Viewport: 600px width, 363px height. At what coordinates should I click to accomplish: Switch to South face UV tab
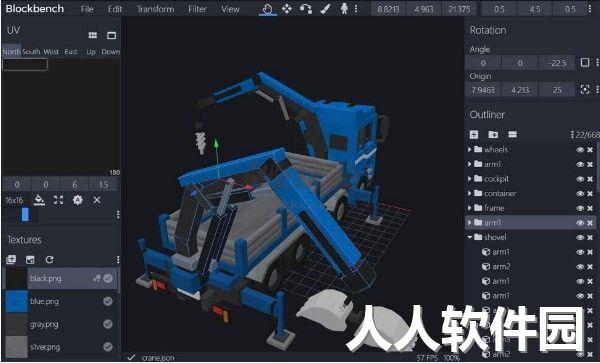coord(31,51)
